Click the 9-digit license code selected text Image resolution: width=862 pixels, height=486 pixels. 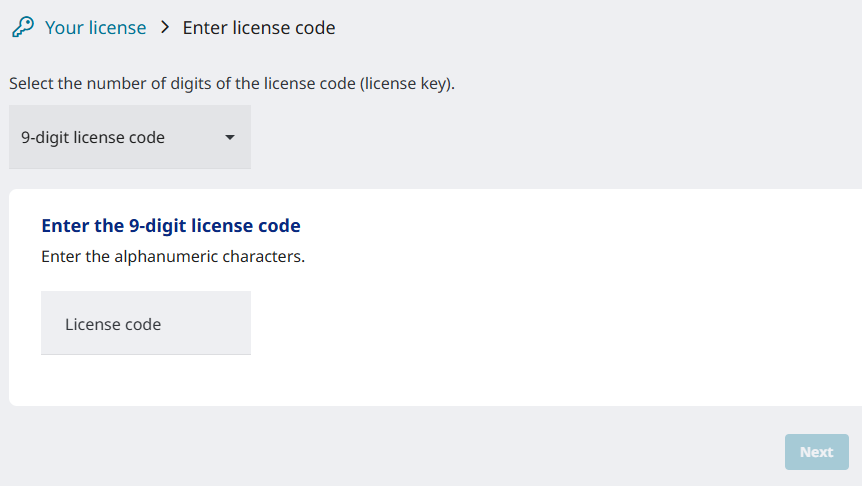93,137
